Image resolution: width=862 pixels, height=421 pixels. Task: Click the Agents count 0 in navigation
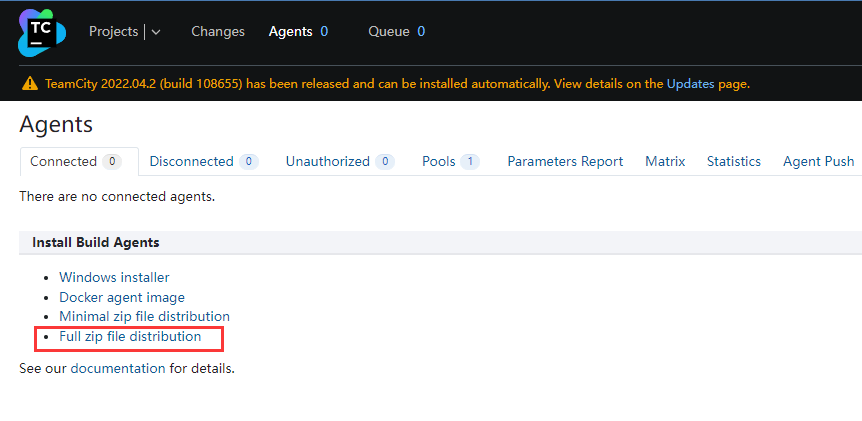[x=324, y=32]
